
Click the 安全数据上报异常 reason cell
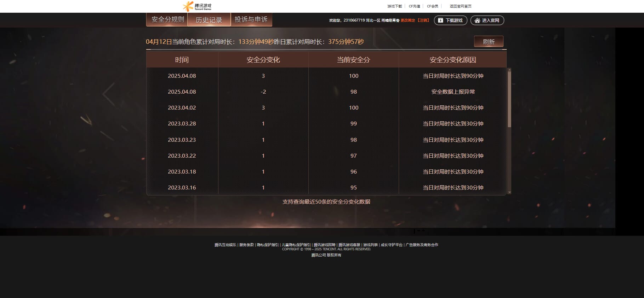pos(453,92)
